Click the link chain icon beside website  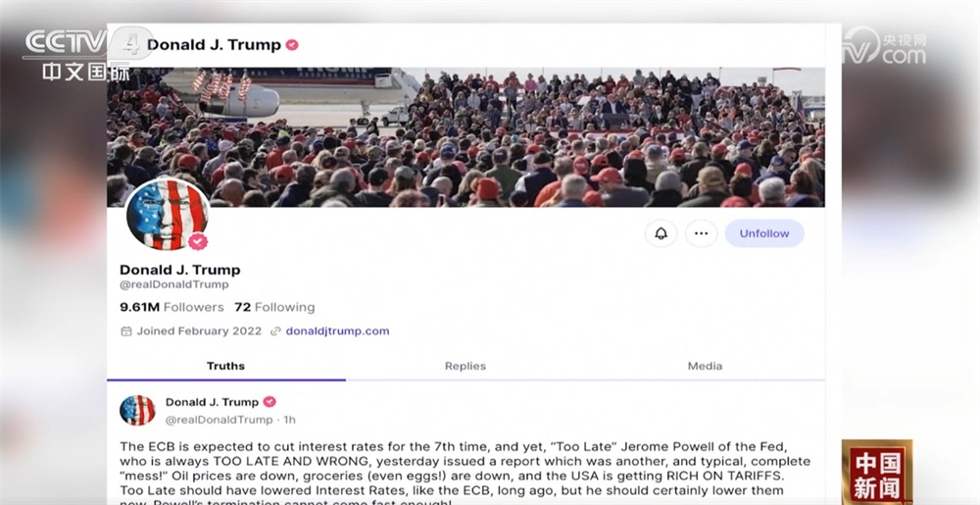coord(275,331)
